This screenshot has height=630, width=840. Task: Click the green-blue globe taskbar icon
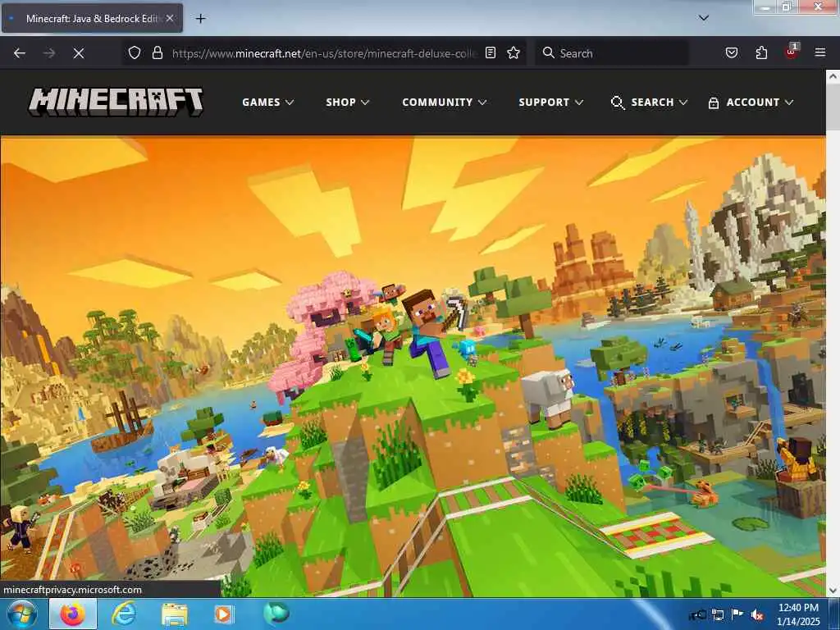tap(276, 613)
